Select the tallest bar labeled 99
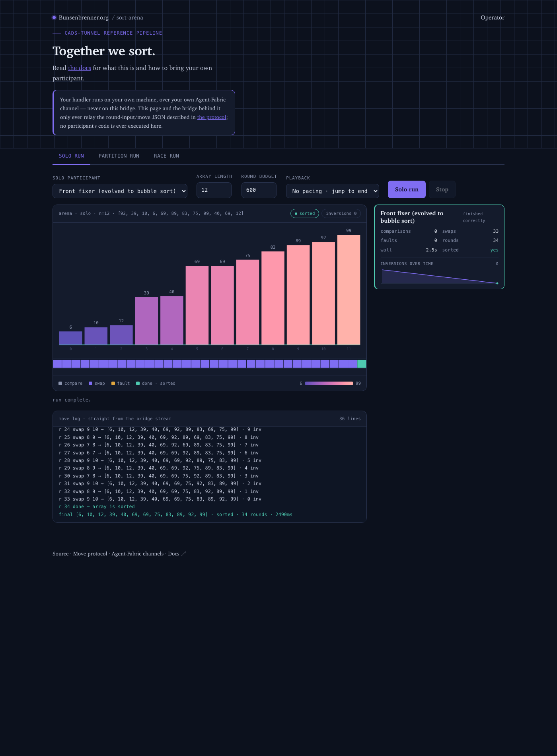557x756 pixels. click(x=349, y=290)
